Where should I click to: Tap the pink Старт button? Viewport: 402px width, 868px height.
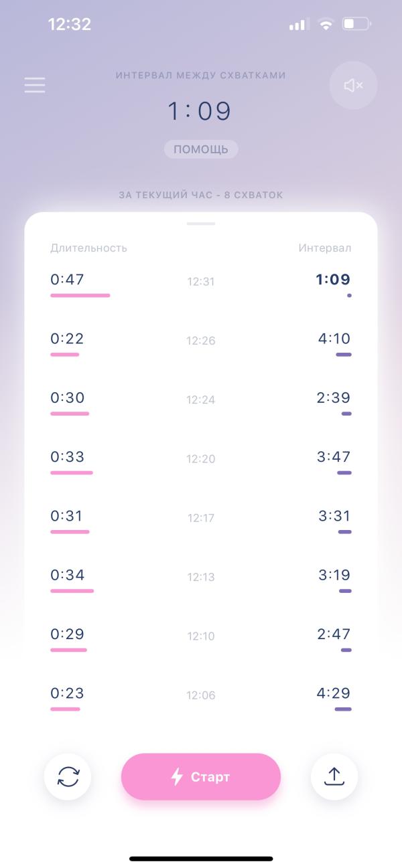(201, 777)
